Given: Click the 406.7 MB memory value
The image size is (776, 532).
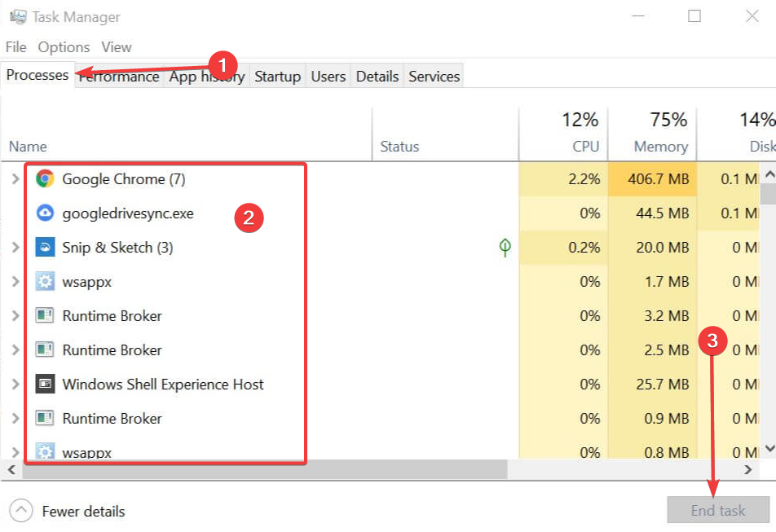Looking at the screenshot, I should point(659,178).
